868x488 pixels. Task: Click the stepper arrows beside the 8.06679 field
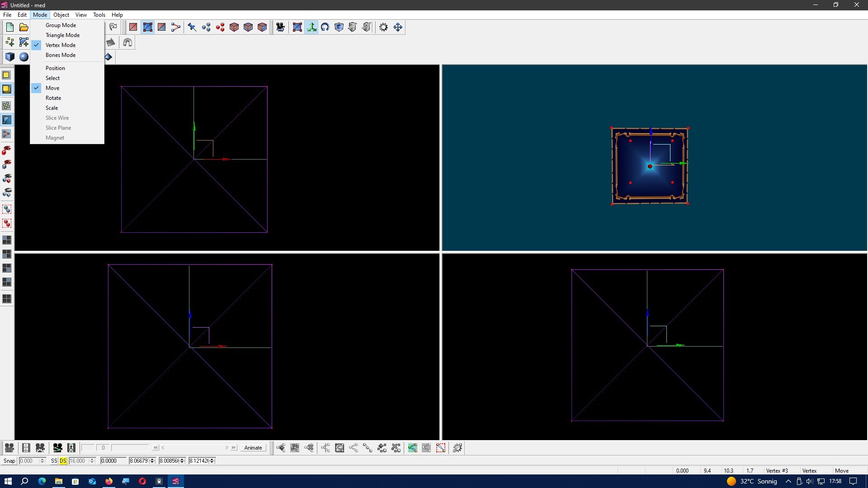(x=152, y=460)
